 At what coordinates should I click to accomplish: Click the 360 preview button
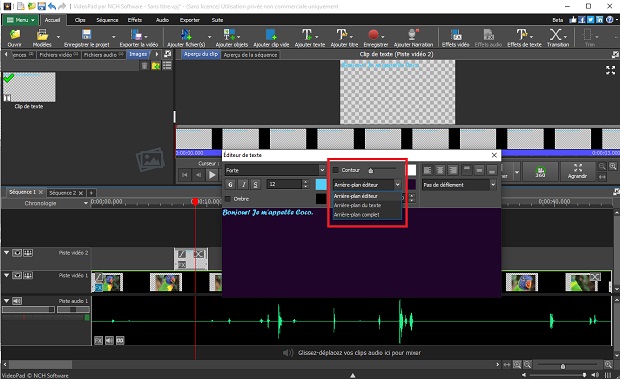click(x=540, y=172)
